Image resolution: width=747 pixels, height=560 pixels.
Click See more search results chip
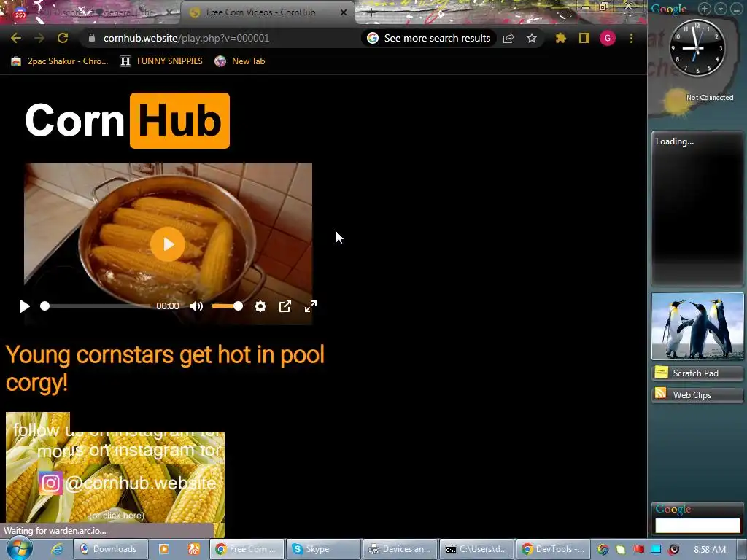[429, 38]
